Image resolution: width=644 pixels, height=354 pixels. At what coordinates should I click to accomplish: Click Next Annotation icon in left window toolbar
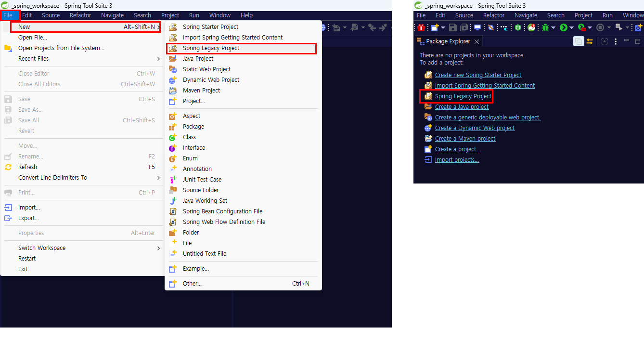pyautogui.click(x=336, y=27)
